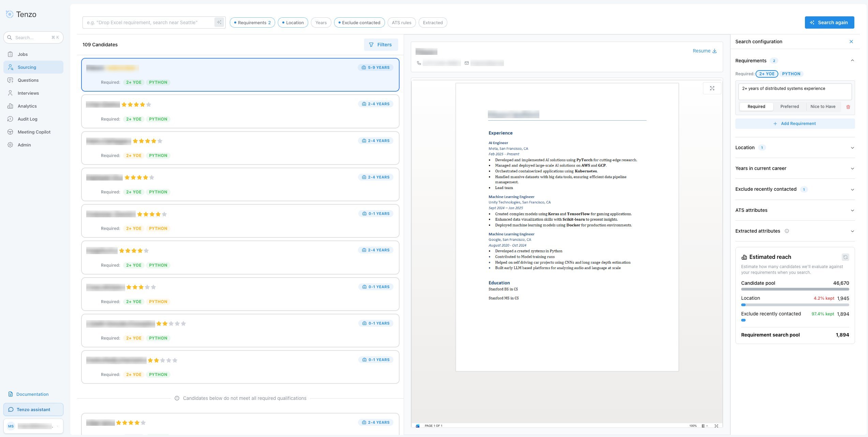Viewport: 868px width, 437px height.
Task: Select the Required priority option
Action: tap(756, 107)
